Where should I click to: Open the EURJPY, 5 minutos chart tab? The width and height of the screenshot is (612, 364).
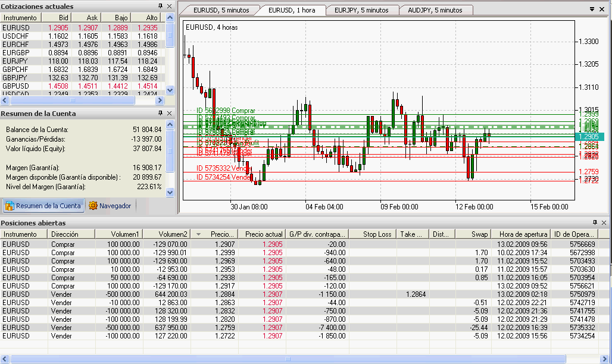point(361,10)
